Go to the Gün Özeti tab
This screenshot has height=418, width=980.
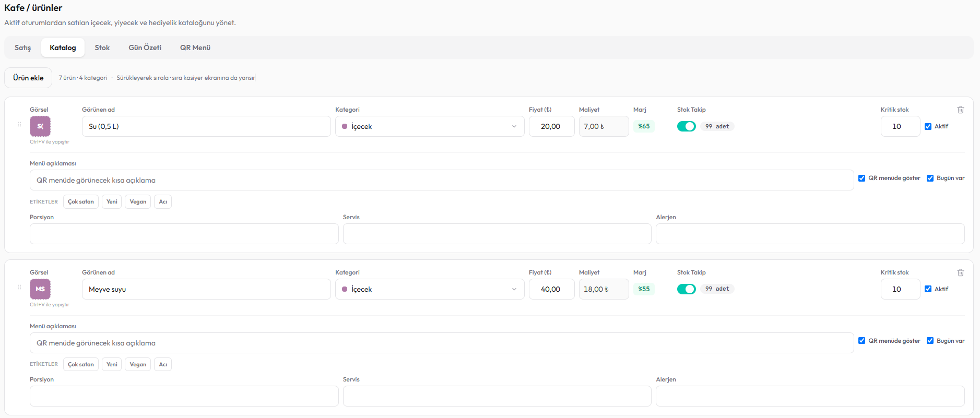pyautogui.click(x=145, y=47)
